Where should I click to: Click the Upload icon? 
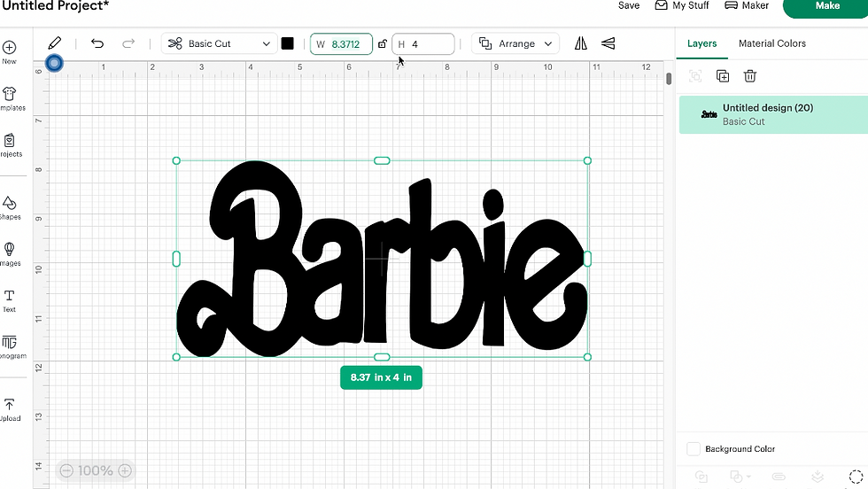tap(10, 405)
